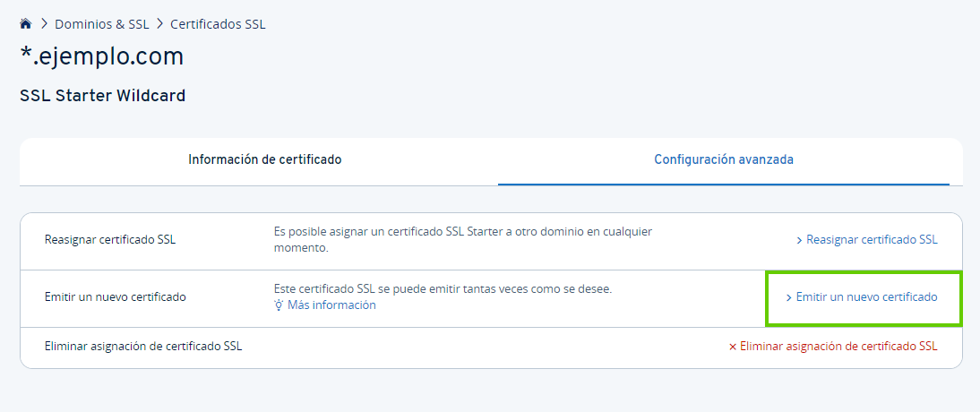Click the black Eliminar asignación row title
The width and height of the screenshot is (980, 412).
(143, 346)
